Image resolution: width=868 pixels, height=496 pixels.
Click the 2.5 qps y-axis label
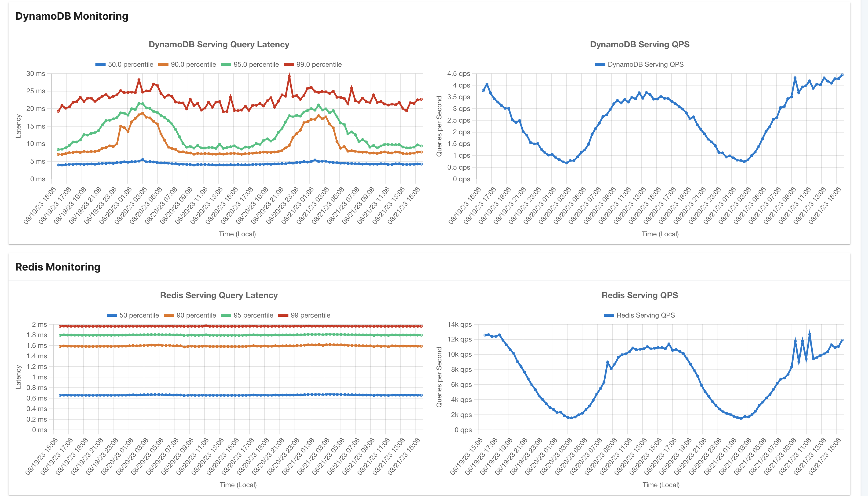coord(459,120)
